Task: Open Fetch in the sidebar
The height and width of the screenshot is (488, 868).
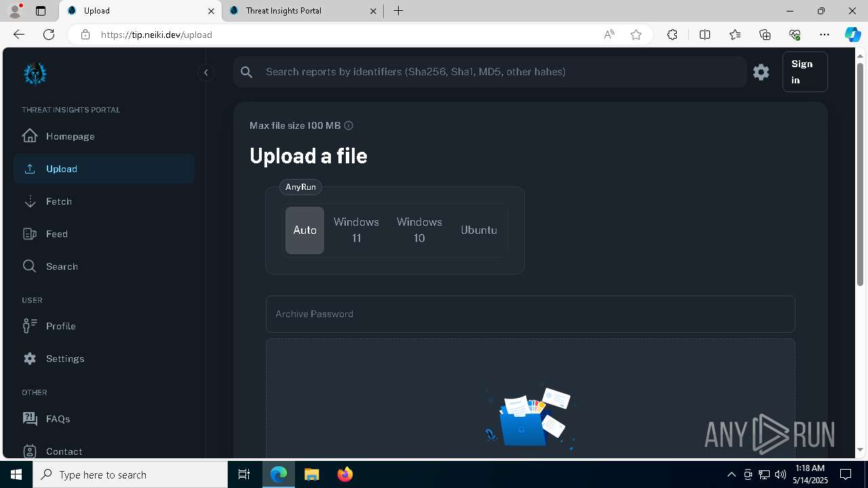Action: 104,201
